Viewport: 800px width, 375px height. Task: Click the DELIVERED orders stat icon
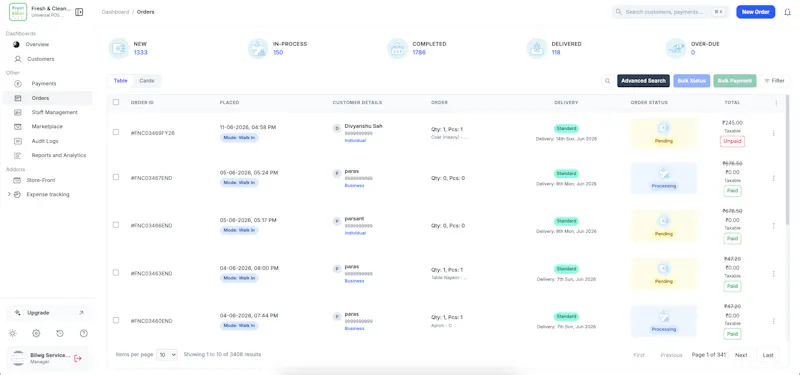537,48
